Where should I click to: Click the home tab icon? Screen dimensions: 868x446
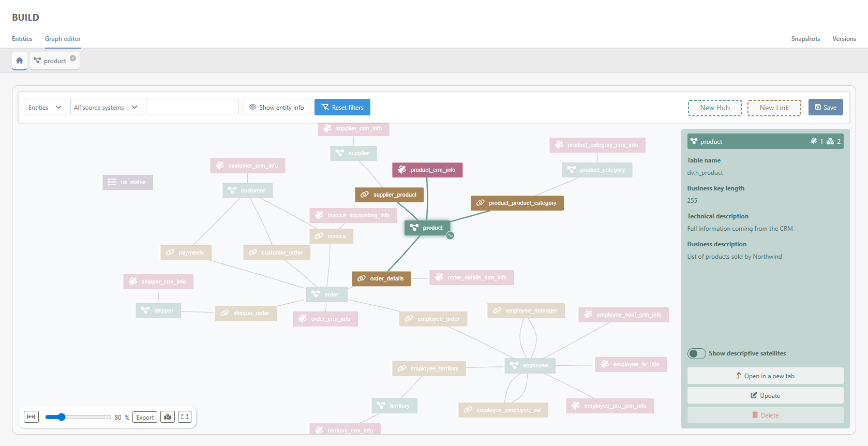pyautogui.click(x=20, y=61)
